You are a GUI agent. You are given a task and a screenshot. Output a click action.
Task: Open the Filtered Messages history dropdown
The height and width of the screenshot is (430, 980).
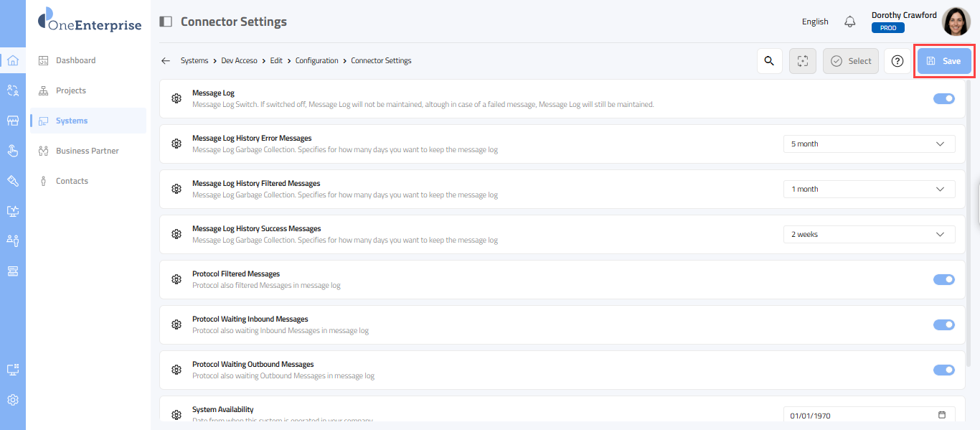tap(869, 190)
